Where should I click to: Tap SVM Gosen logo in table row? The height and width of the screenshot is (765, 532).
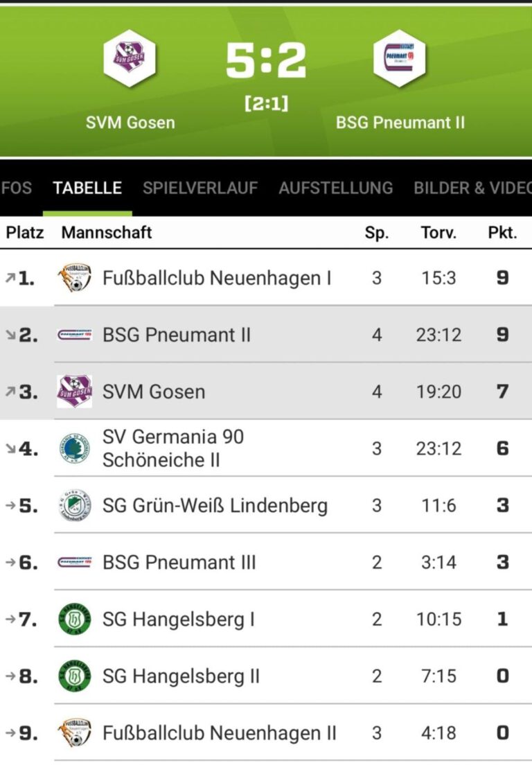coord(74,392)
